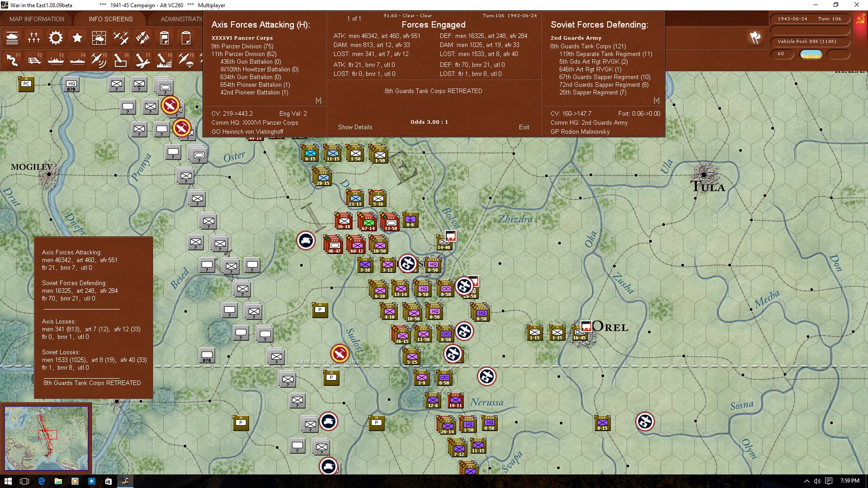Select F6 bomb unit mode
The width and height of the screenshot is (868, 488).
click(121, 60)
